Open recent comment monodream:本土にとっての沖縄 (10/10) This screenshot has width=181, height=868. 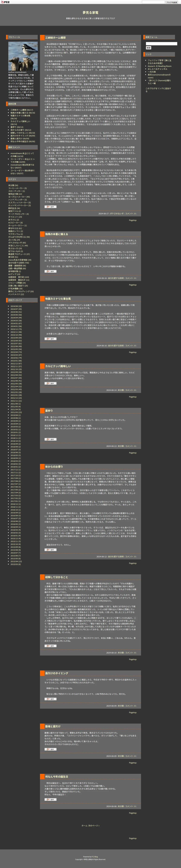22,155
